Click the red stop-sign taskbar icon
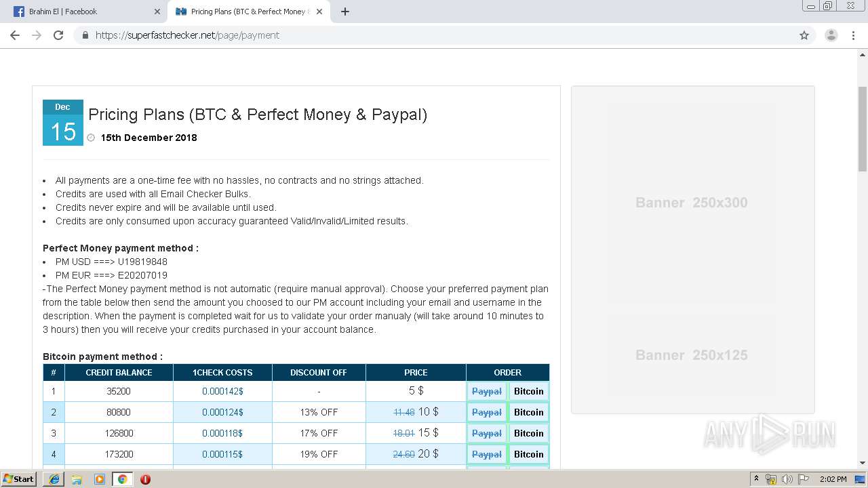The image size is (868, 488). 145,479
